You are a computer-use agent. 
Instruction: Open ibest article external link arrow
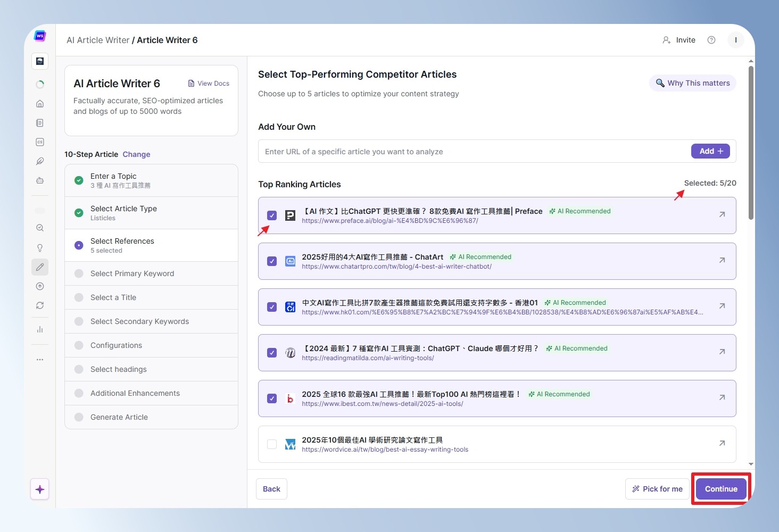tap(722, 397)
